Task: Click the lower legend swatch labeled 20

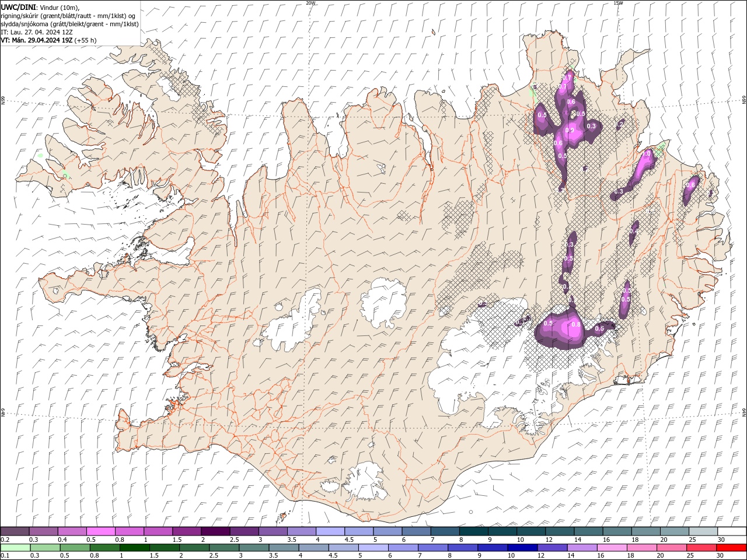Action: [x=671, y=548]
